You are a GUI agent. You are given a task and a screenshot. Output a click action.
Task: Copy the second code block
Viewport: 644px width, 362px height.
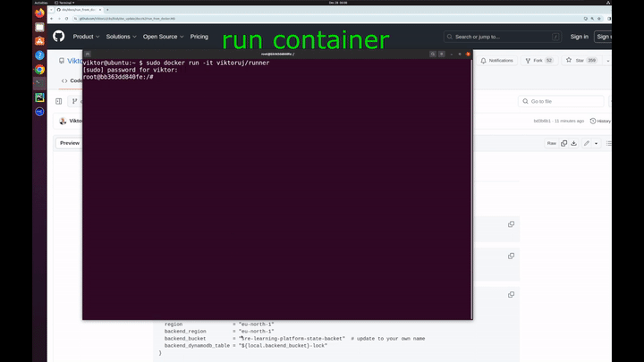tap(511, 256)
